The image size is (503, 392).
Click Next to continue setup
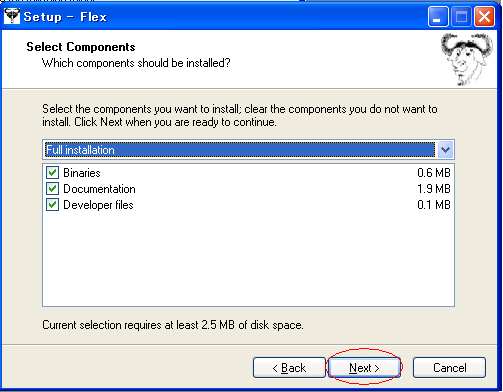[364, 368]
